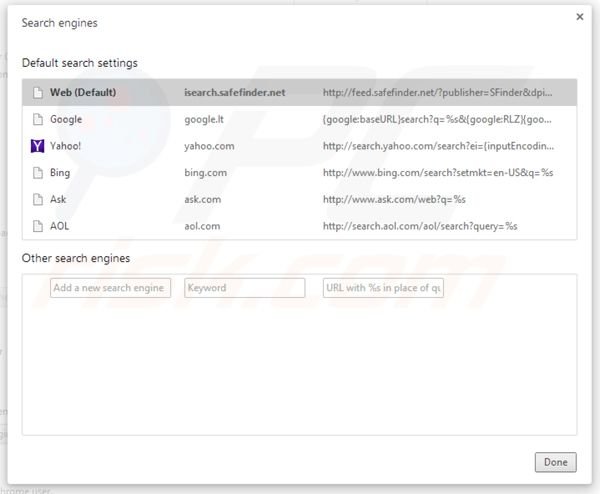
Task: Click the feed.safefinder.net URL text
Action: [x=436, y=93]
